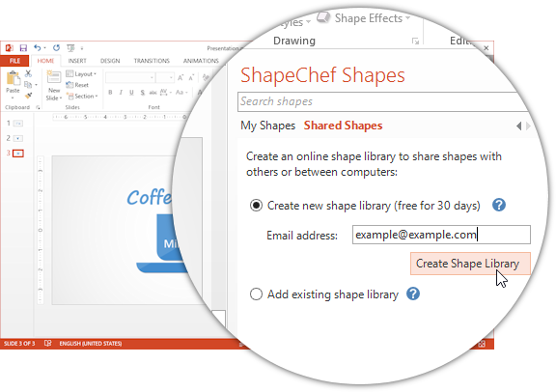Click the Reset slide button
The height and width of the screenshot is (392, 556).
pyautogui.click(x=77, y=85)
